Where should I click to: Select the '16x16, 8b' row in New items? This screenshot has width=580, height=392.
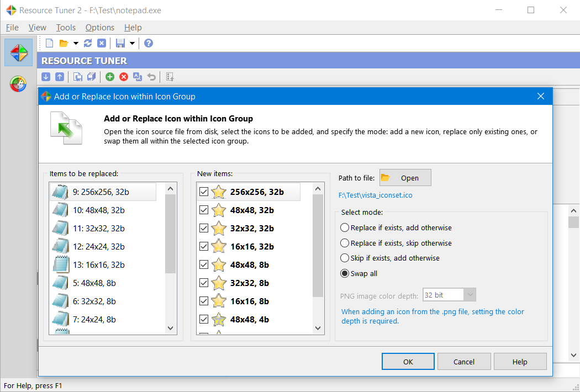pyautogui.click(x=249, y=301)
